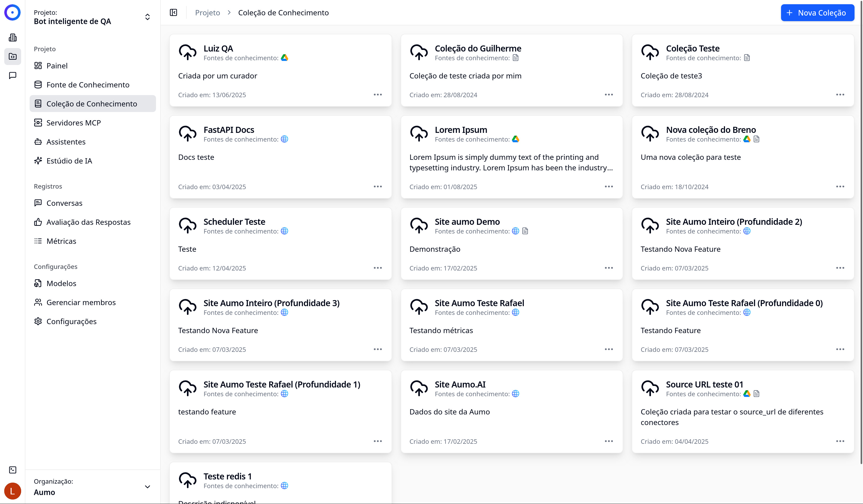This screenshot has height=504, width=863.
Task: Click the sidebar collapse panel icon
Action: pos(173,13)
